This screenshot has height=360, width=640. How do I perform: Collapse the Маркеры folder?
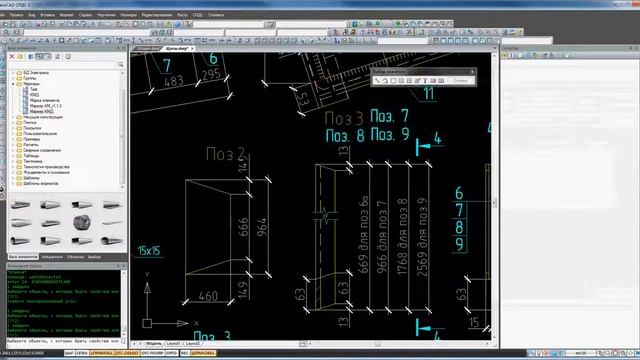point(13,84)
